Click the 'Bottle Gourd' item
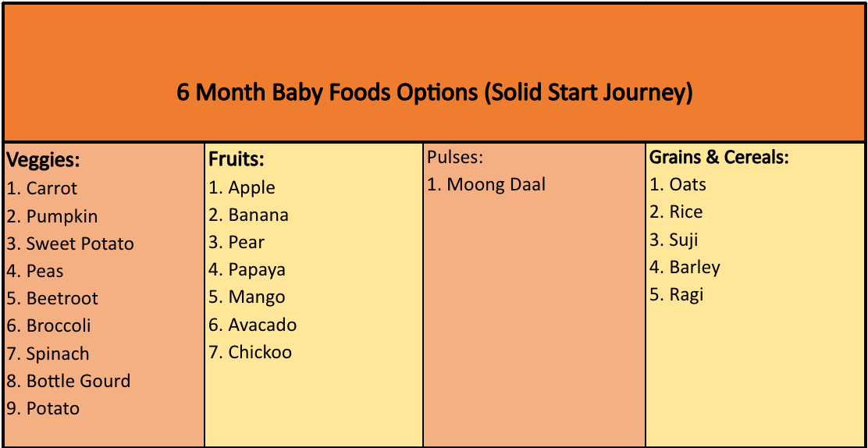The height and width of the screenshot is (448, 868). point(78,381)
